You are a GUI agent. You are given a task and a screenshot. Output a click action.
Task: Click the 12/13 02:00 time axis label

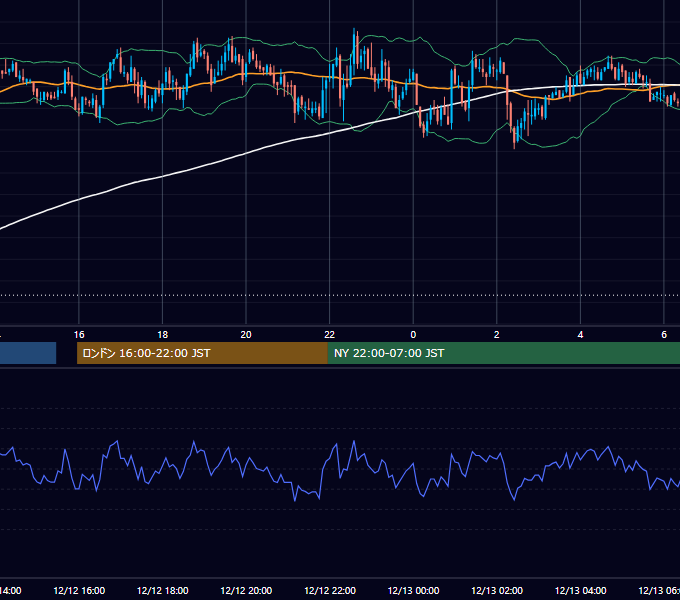(x=497, y=590)
